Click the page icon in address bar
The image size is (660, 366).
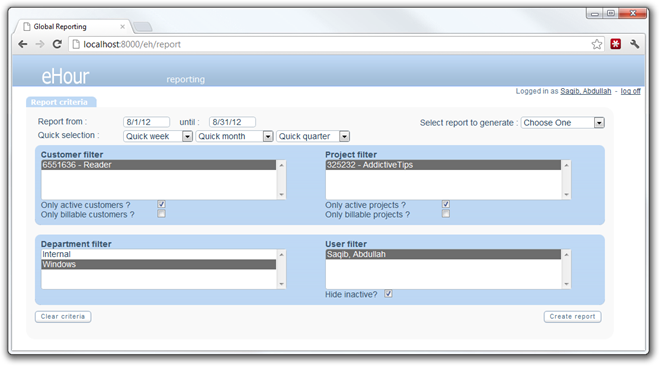[x=76, y=44]
